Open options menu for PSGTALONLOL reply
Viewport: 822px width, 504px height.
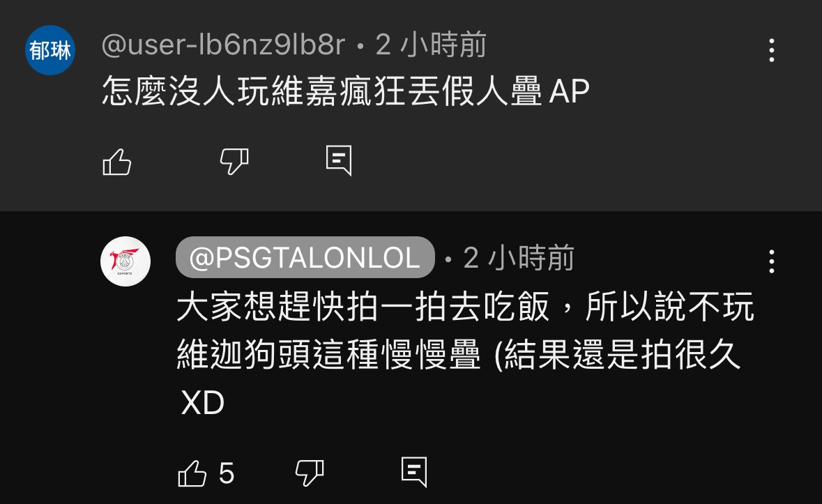click(772, 261)
